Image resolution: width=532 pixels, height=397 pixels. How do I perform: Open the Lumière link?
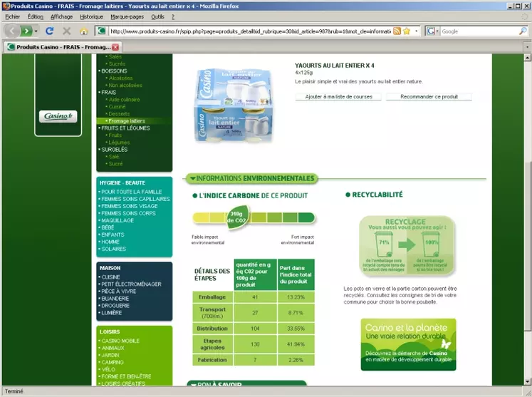(111, 313)
